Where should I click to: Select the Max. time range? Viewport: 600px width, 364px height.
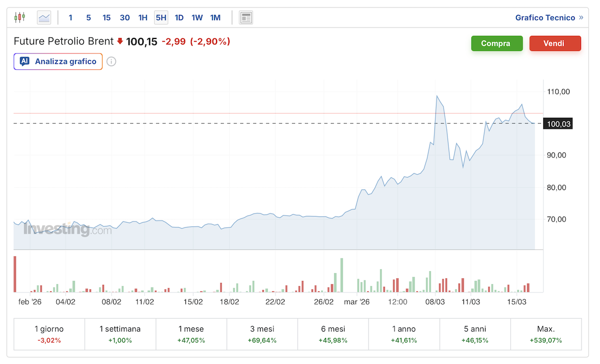click(545, 334)
